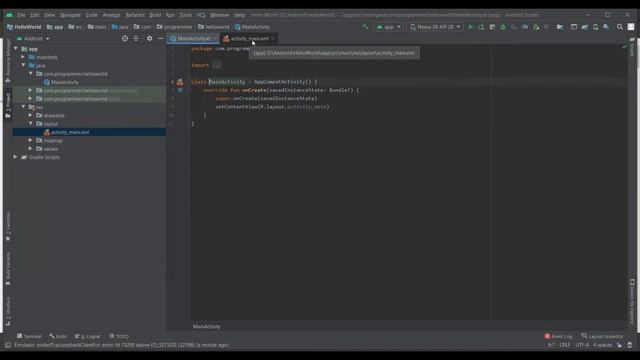
Task: Expand the values folder
Action: click(x=31, y=149)
